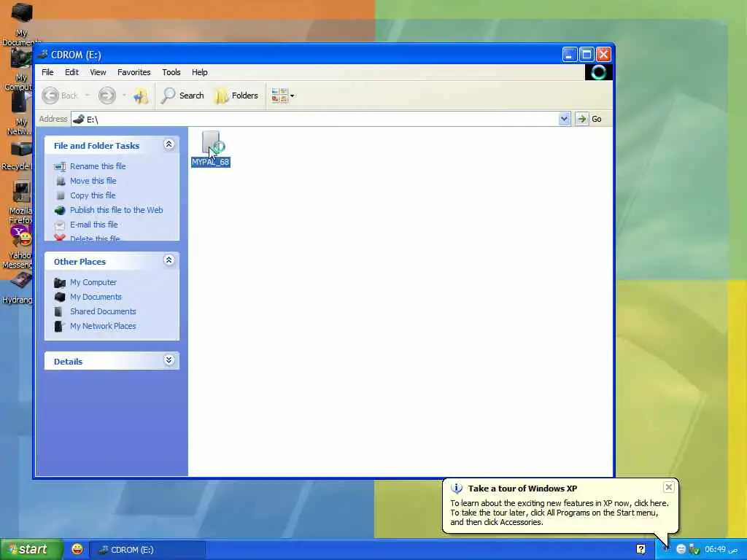This screenshot has height=560, width=747.
Task: Click the Rename this file icon
Action: [x=60, y=167]
